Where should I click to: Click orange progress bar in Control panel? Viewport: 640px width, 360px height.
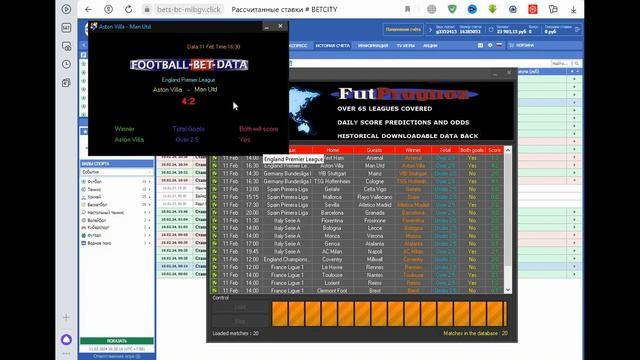tap(389, 313)
